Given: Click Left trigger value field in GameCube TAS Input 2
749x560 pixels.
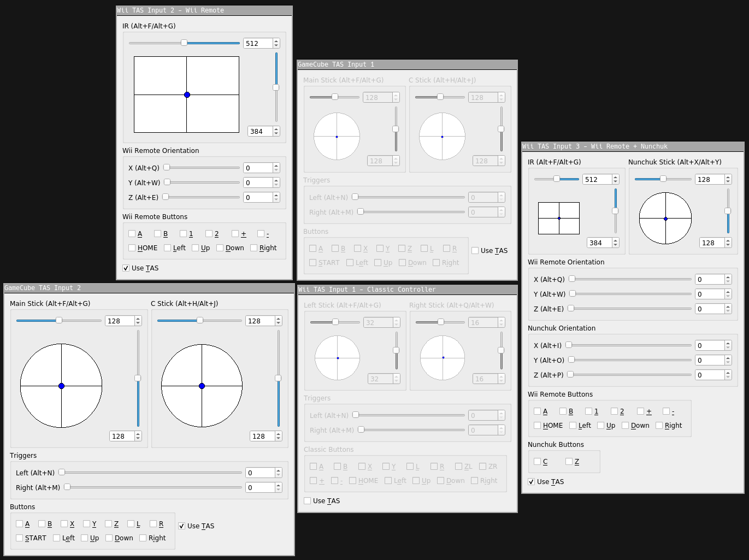Looking at the screenshot, I should tap(264, 473).
